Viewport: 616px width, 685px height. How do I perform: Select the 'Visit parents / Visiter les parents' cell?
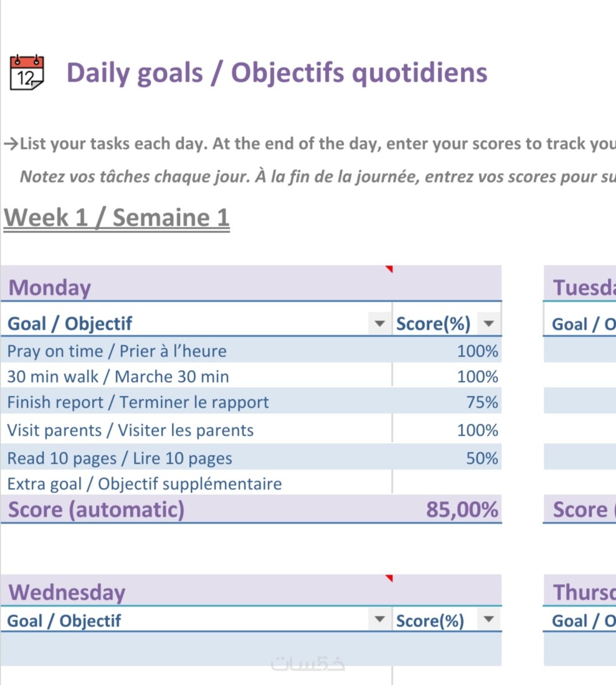(x=131, y=430)
